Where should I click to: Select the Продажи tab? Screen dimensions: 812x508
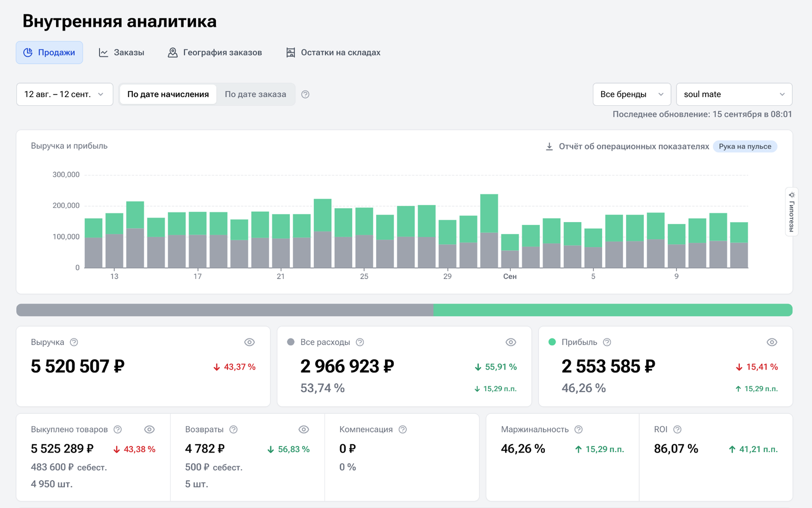50,52
